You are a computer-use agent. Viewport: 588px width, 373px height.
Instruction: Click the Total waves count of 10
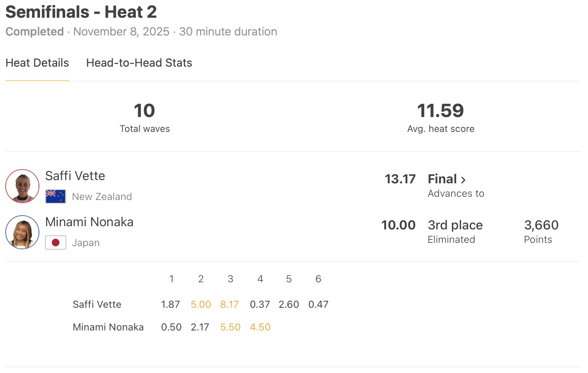tap(145, 111)
